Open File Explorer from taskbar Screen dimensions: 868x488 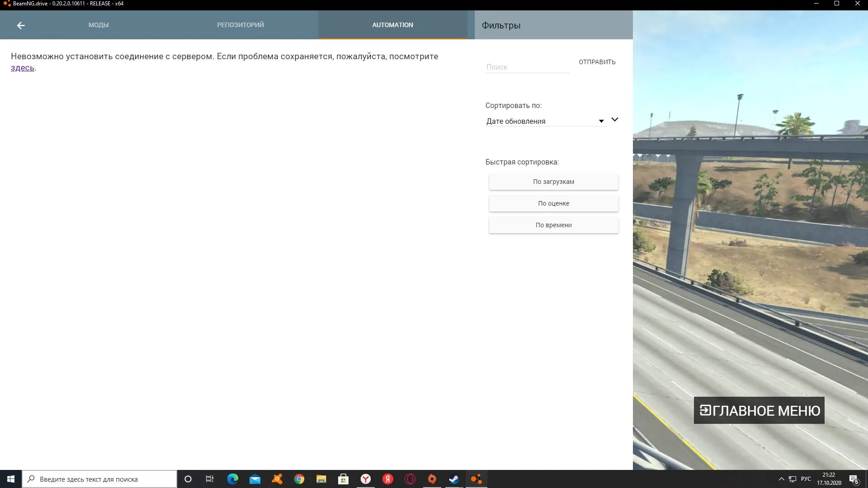pos(321,479)
